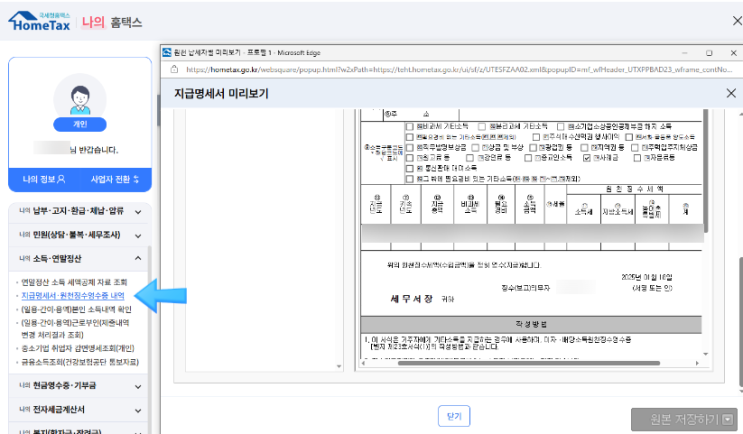
Task: Click the 닫기 button
Action: pos(454,416)
